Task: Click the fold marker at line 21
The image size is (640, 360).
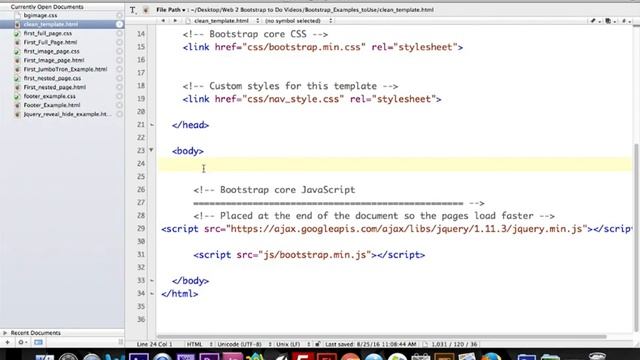Action: (152, 124)
